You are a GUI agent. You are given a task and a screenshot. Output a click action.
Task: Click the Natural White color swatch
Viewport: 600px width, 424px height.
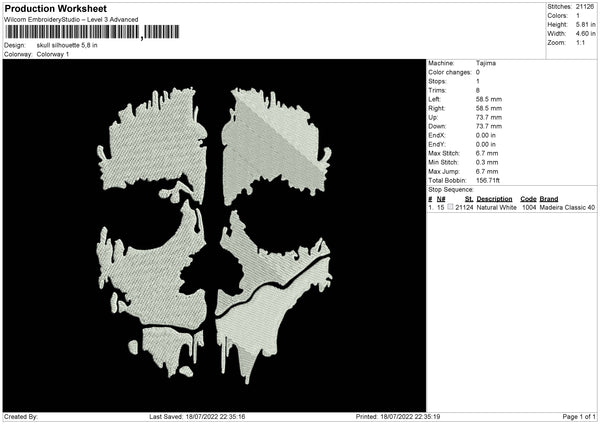pos(450,207)
